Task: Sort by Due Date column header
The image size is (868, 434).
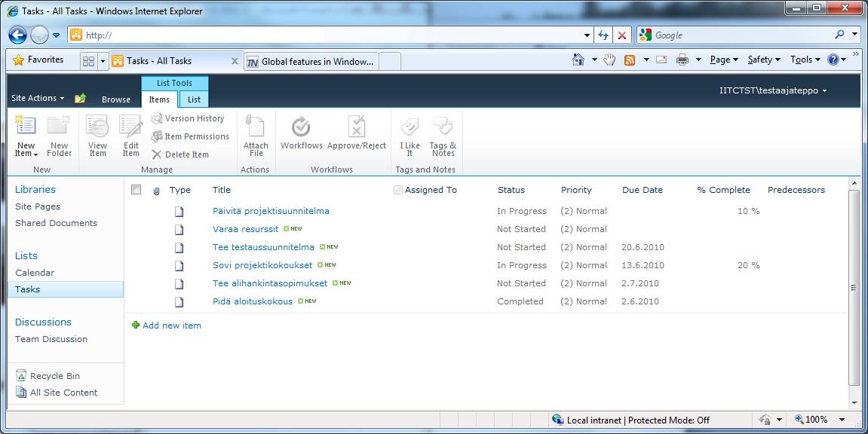Action: (x=643, y=190)
